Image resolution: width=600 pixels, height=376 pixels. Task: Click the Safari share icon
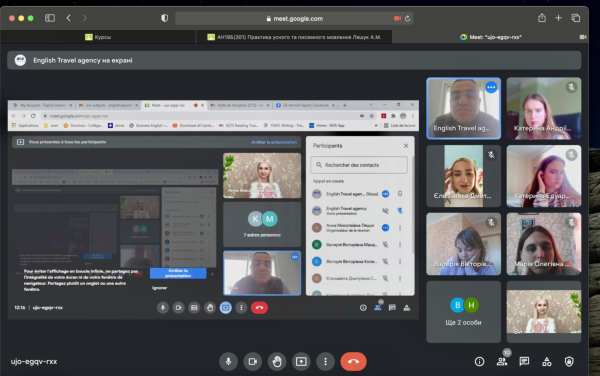(x=541, y=18)
